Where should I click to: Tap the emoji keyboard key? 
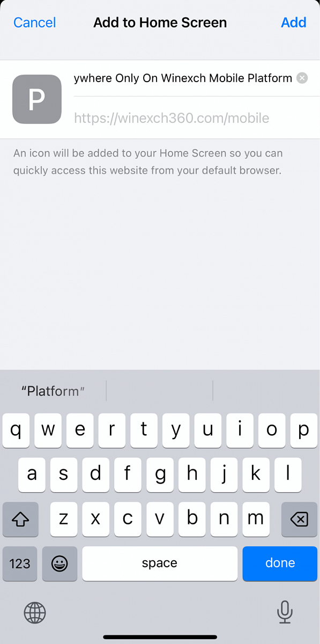pyautogui.click(x=59, y=563)
